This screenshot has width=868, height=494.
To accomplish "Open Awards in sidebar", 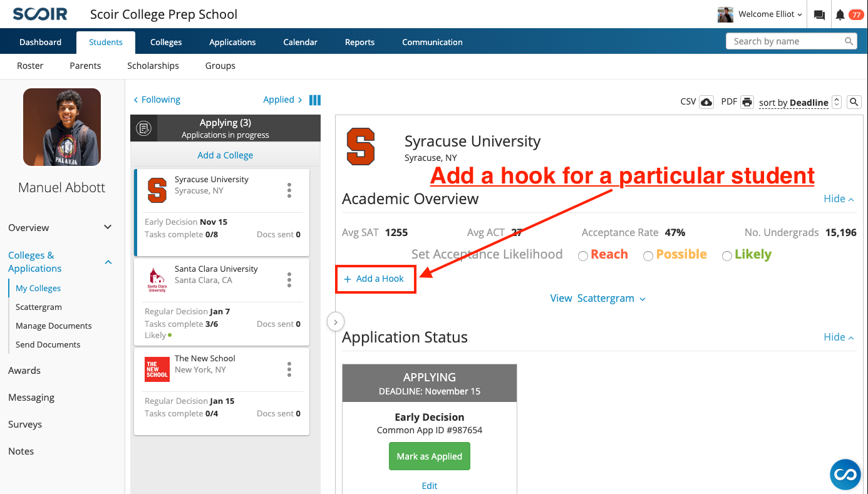I will [24, 371].
